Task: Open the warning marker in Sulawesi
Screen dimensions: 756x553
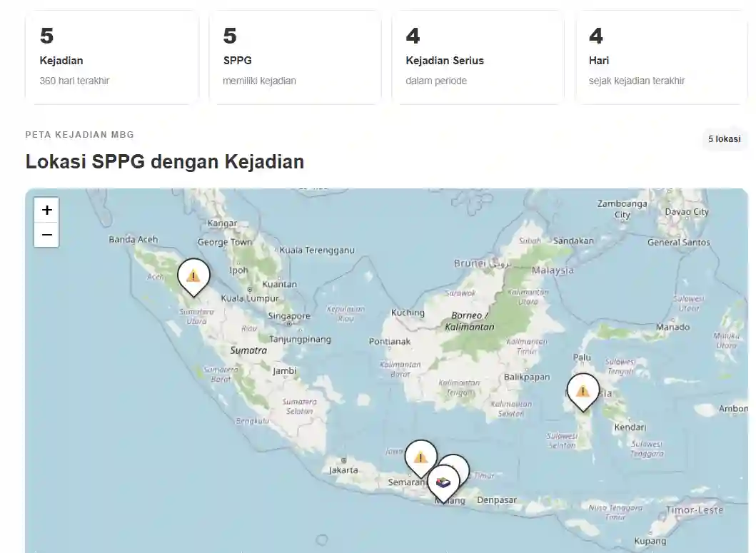Action: (583, 391)
